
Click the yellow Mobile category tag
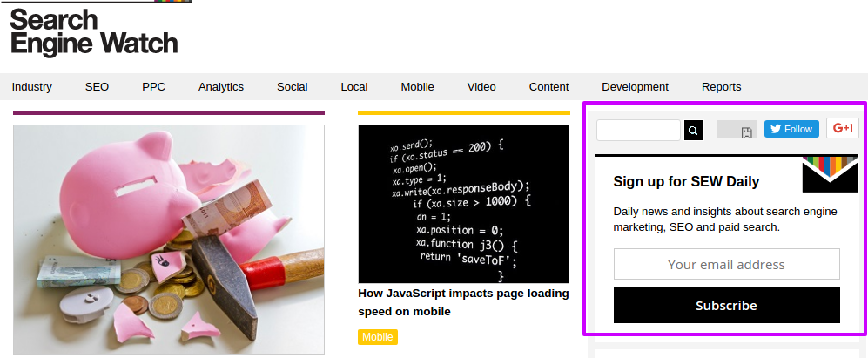pyautogui.click(x=378, y=337)
